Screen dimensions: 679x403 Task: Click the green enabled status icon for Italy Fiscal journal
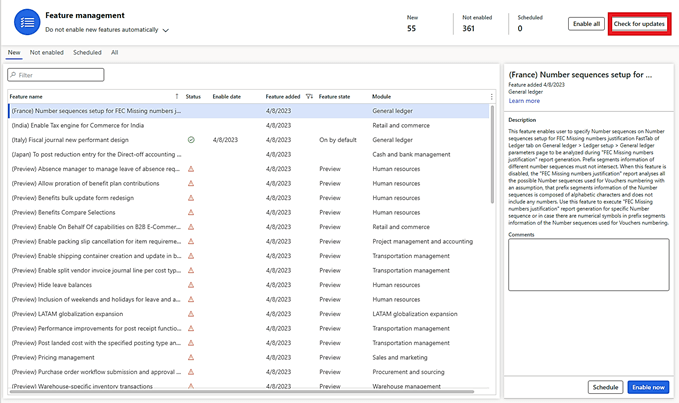pyautogui.click(x=191, y=140)
